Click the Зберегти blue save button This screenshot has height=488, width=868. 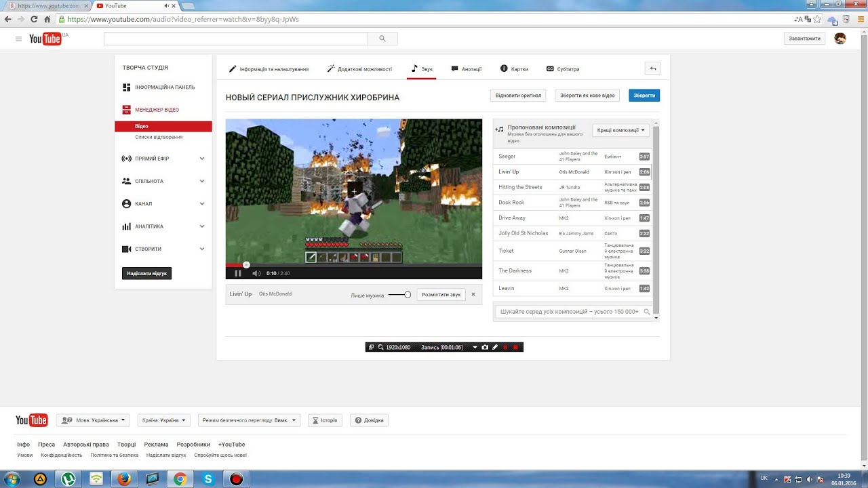click(x=644, y=96)
